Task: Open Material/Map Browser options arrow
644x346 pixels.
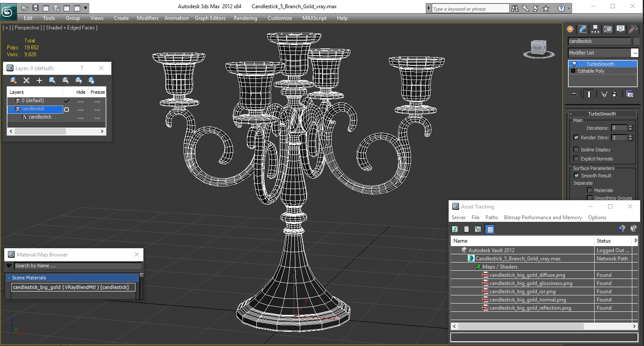Action: [9, 266]
